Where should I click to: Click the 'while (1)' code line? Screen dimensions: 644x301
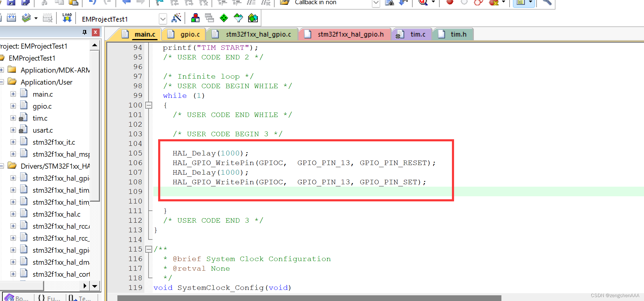(x=184, y=96)
